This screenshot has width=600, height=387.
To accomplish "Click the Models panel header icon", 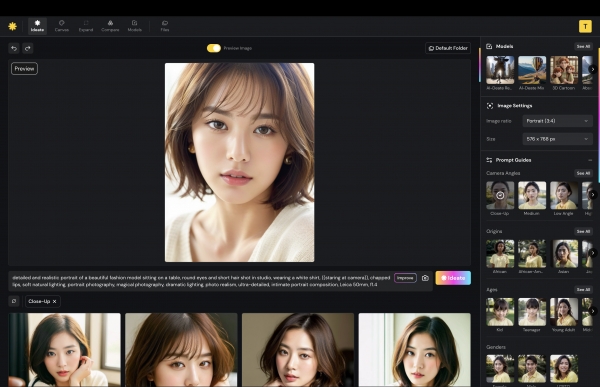I will point(489,46).
